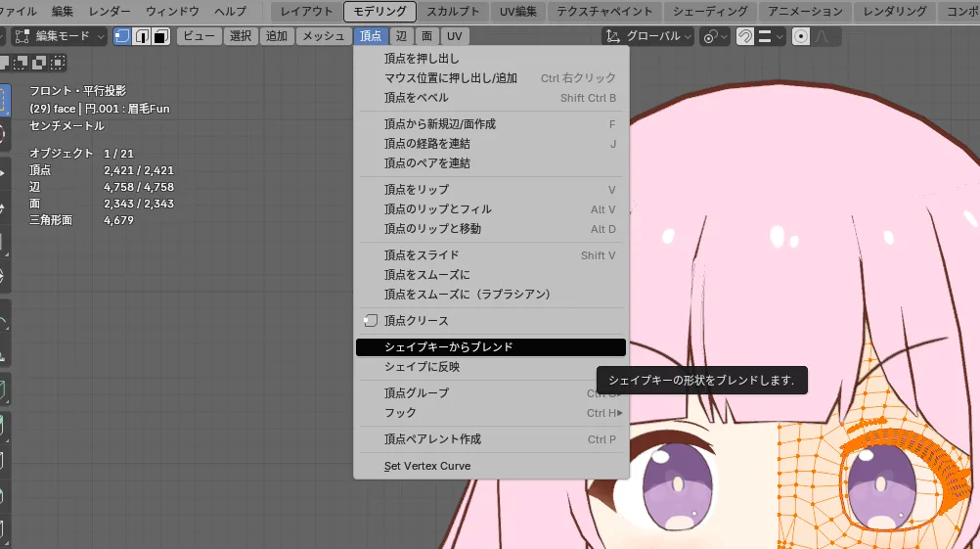Choose 頂点を押し出し from the menu
This screenshot has height=549, width=980.
tap(491, 58)
